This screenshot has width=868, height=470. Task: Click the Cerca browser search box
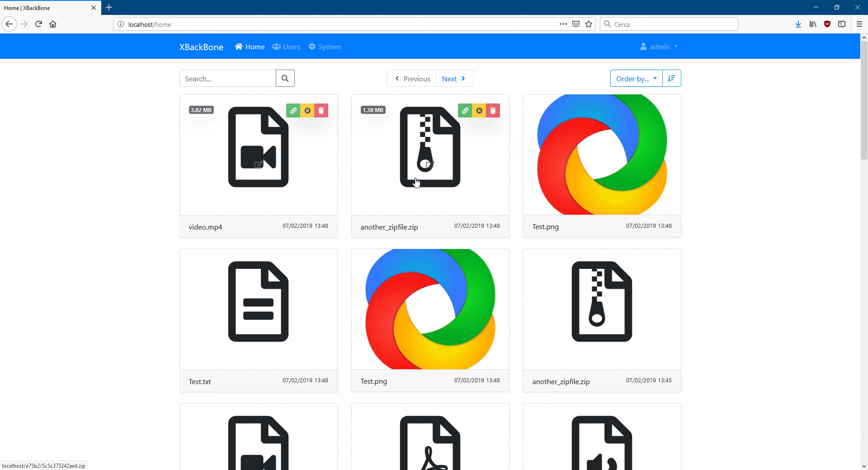[669, 24]
